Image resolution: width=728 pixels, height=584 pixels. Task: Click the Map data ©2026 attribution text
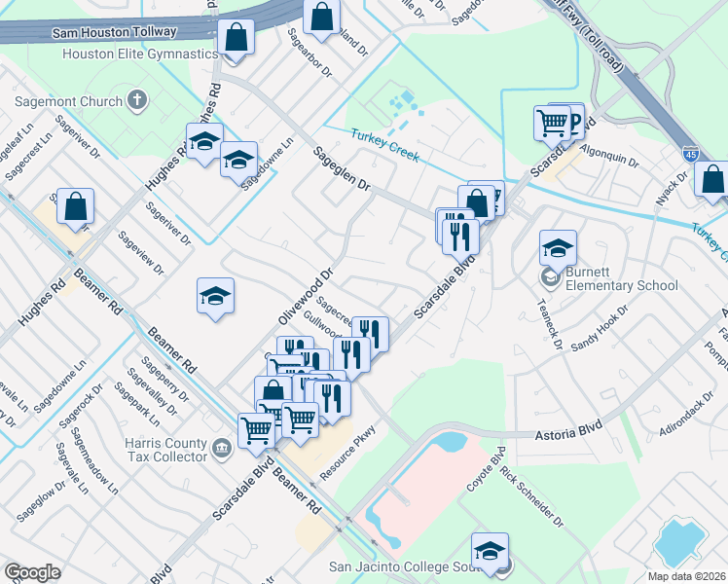pyautogui.click(x=687, y=576)
